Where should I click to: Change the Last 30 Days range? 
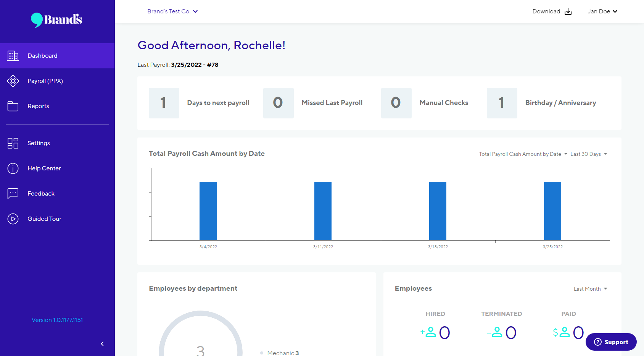[589, 154]
